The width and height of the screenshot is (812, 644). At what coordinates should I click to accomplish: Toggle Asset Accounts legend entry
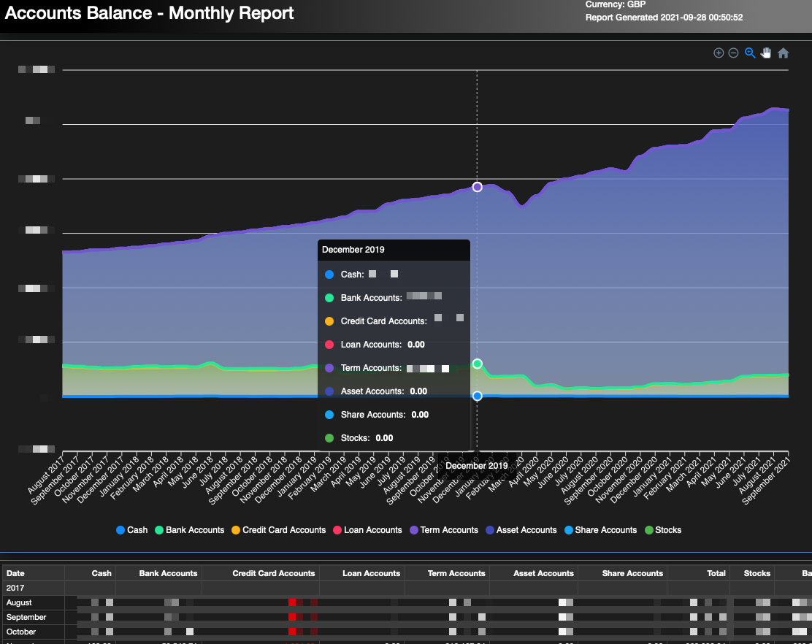[521, 530]
